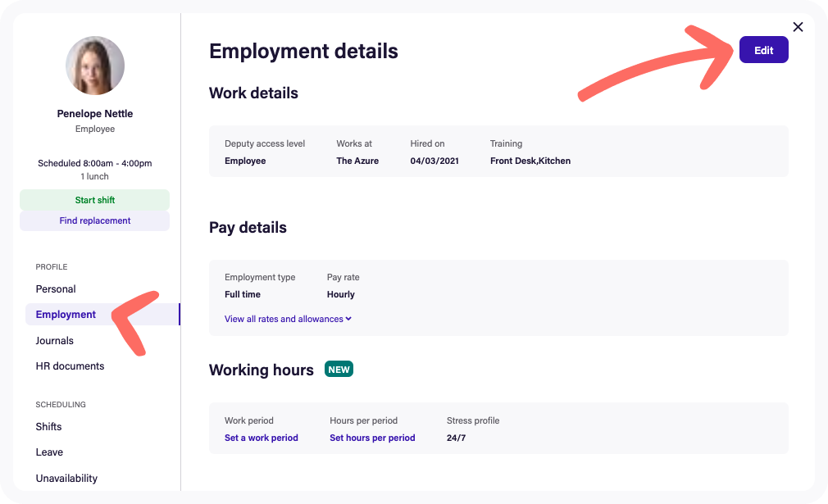Open the Unavailability section
Screen dimensions: 828x504
pos(66,479)
